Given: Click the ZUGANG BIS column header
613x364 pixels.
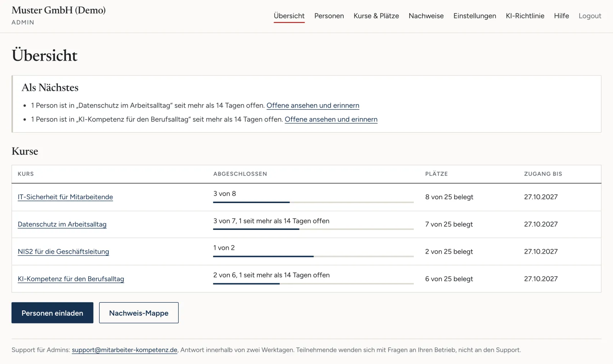Looking at the screenshot, I should [543, 174].
